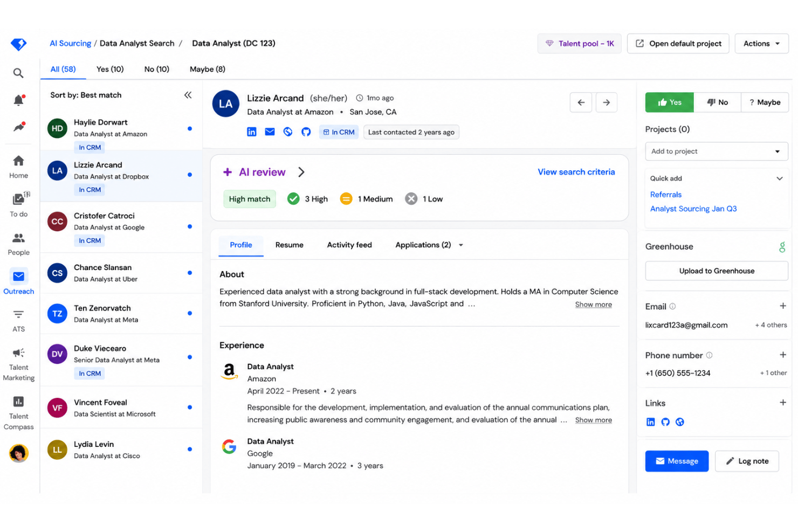Open the user avatar at sidebar bottom

(18, 453)
